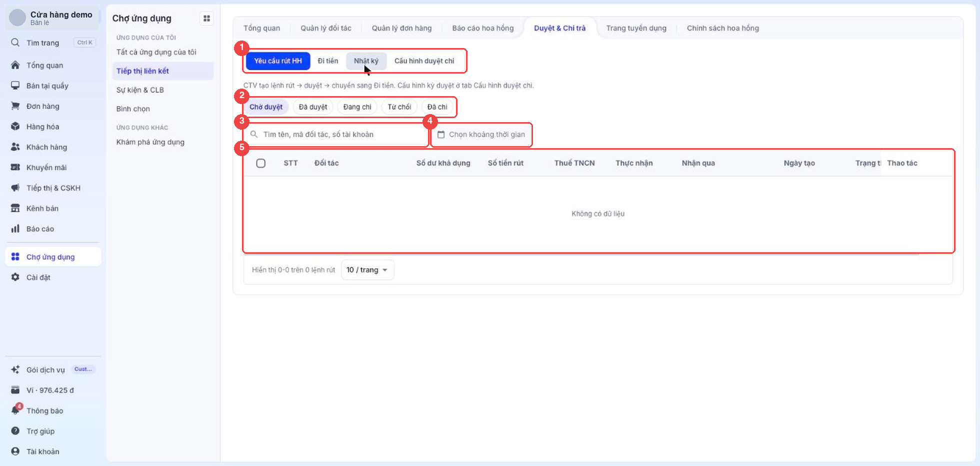
Task: Click the Cài đặt gear icon
Action: pyautogui.click(x=15, y=277)
